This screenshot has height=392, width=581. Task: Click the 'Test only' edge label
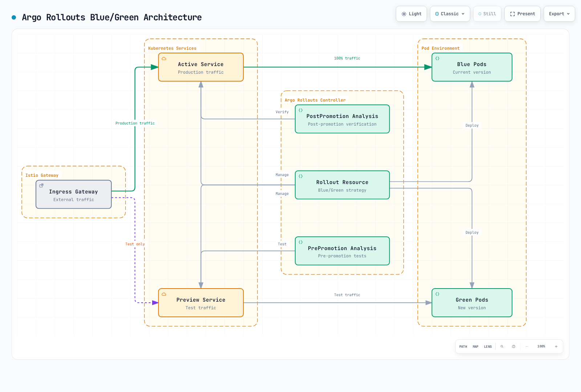pos(135,244)
